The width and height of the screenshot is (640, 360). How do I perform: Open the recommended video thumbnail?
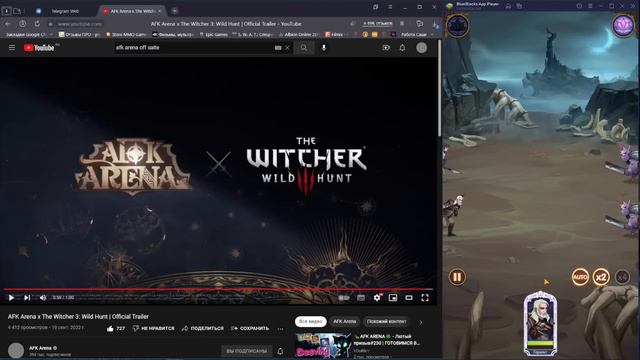pyautogui.click(x=323, y=345)
